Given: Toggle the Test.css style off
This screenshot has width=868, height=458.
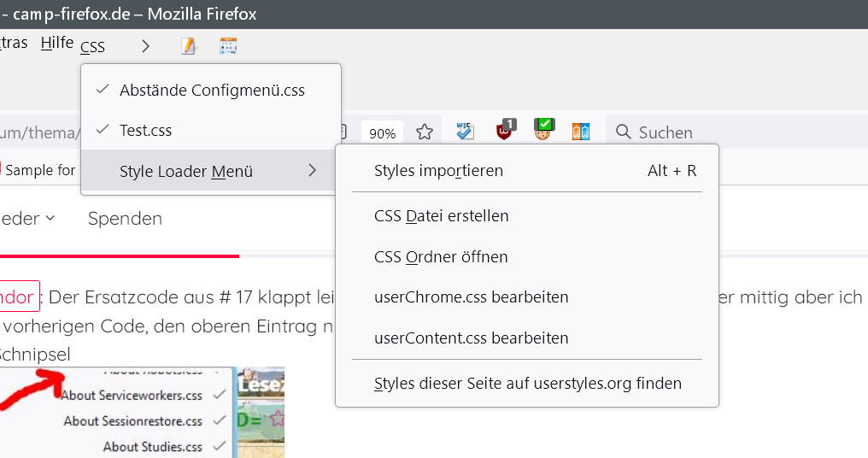Looking at the screenshot, I should point(145,131).
